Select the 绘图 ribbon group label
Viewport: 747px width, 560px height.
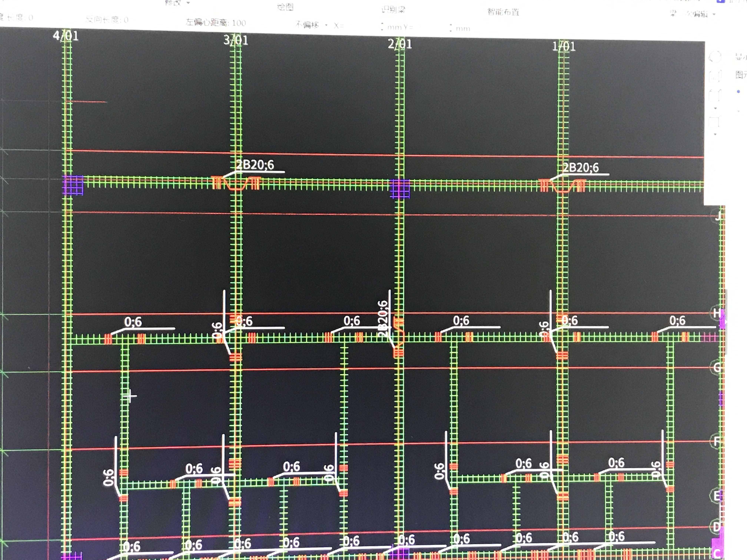click(x=285, y=7)
